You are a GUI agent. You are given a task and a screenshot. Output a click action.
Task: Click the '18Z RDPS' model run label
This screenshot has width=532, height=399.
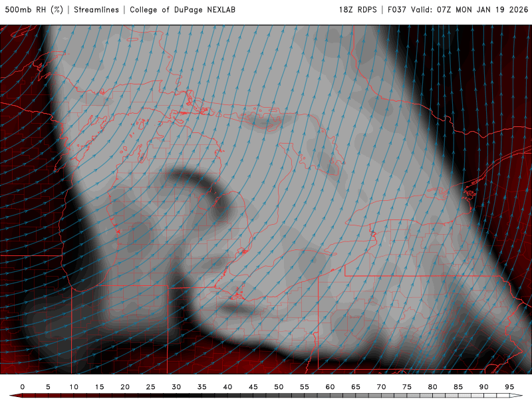click(358, 10)
